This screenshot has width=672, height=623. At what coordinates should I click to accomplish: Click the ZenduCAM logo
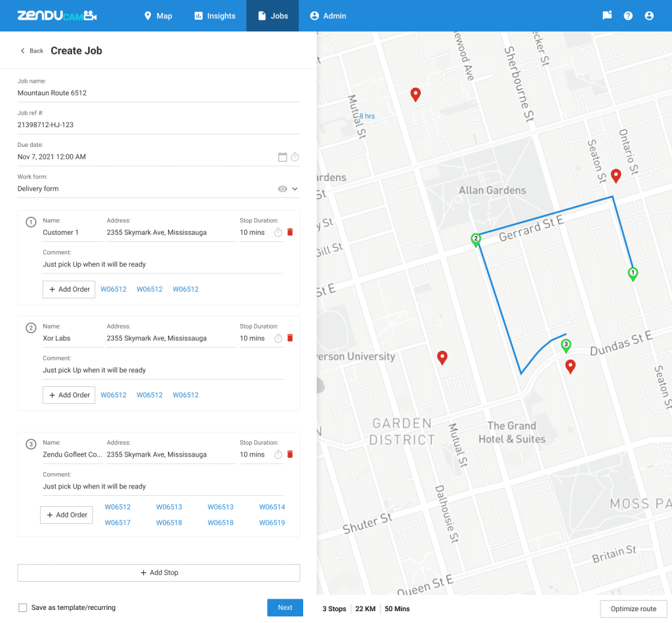[x=57, y=16]
